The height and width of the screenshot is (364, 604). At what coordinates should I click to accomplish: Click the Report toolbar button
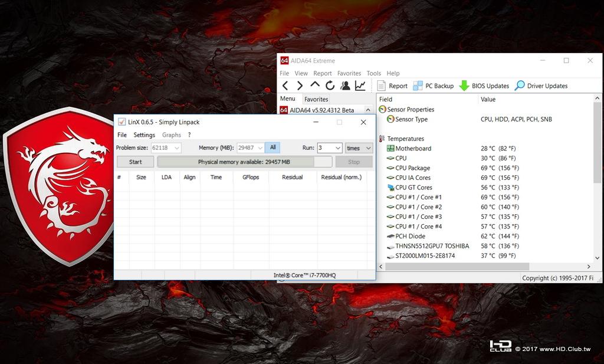click(392, 86)
